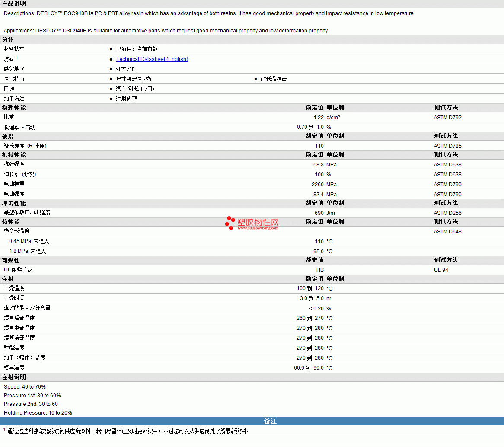Click the '抗张强度' row label
The image size is (504, 447).
click(14, 164)
